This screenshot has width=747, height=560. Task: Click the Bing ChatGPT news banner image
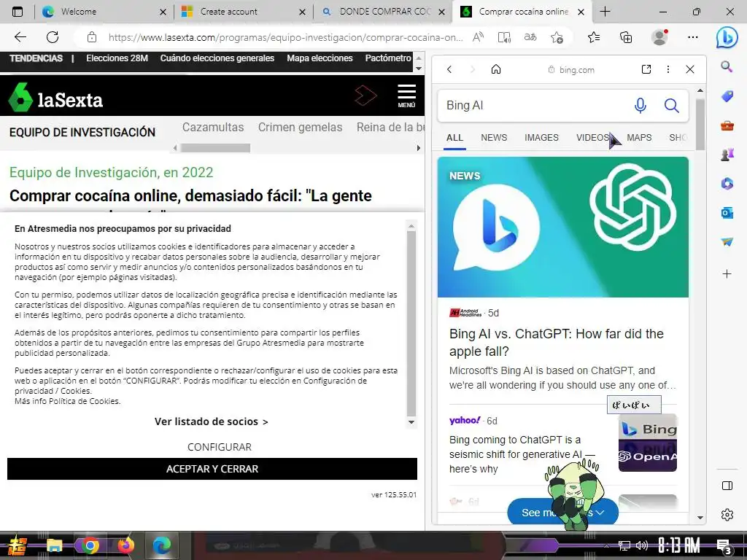point(562,227)
